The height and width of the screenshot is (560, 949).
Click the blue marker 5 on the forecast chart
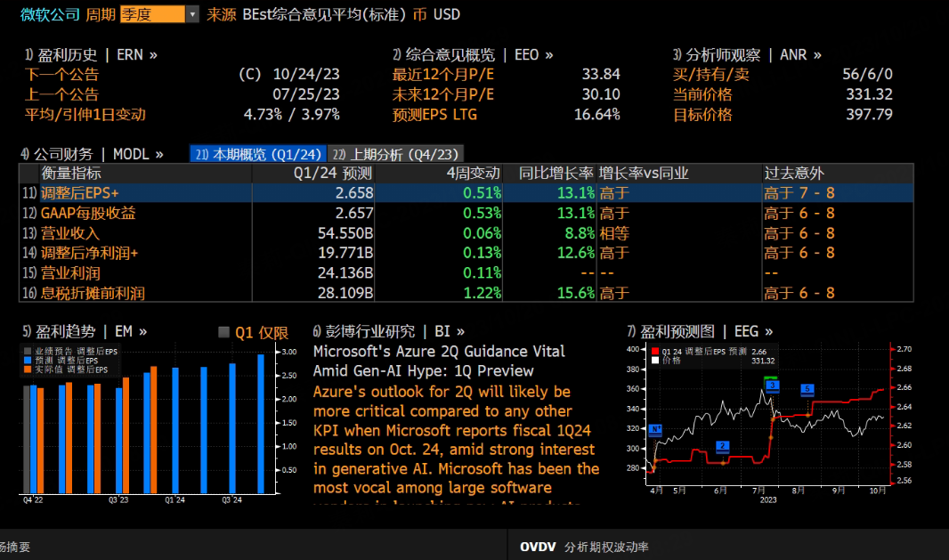(807, 389)
